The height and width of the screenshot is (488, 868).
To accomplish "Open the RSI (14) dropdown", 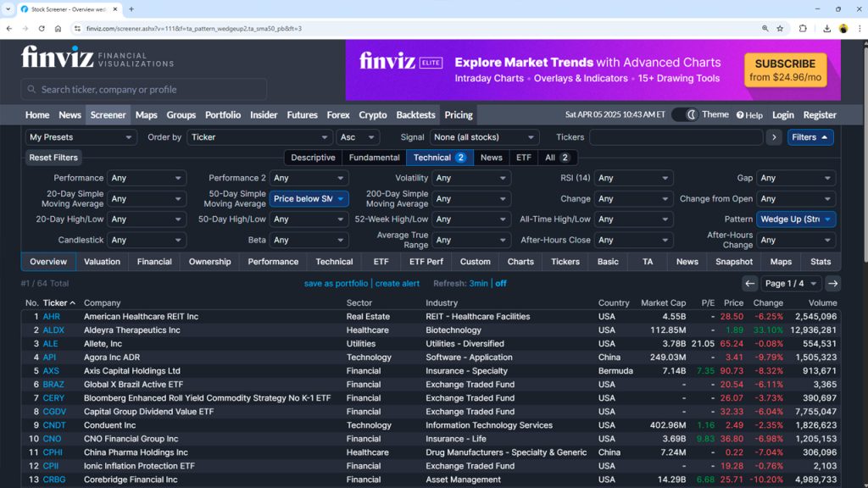I will [633, 178].
